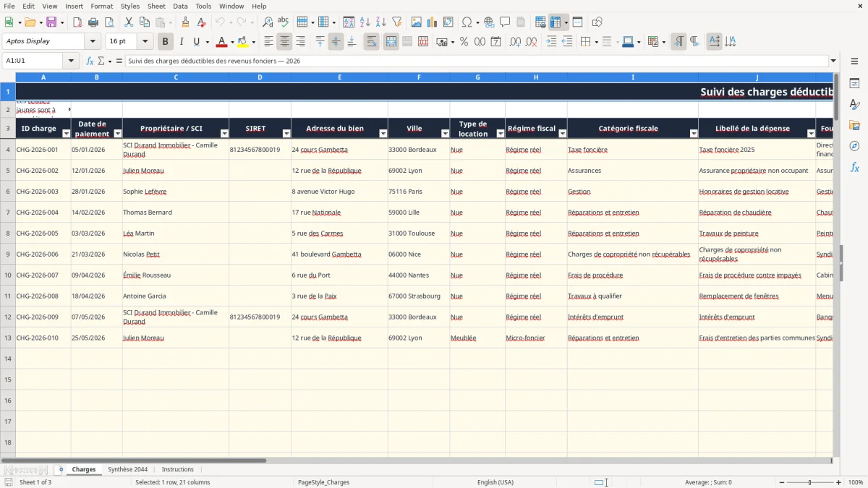
Task: Open the sidebar Navigator panel
Action: click(x=854, y=147)
